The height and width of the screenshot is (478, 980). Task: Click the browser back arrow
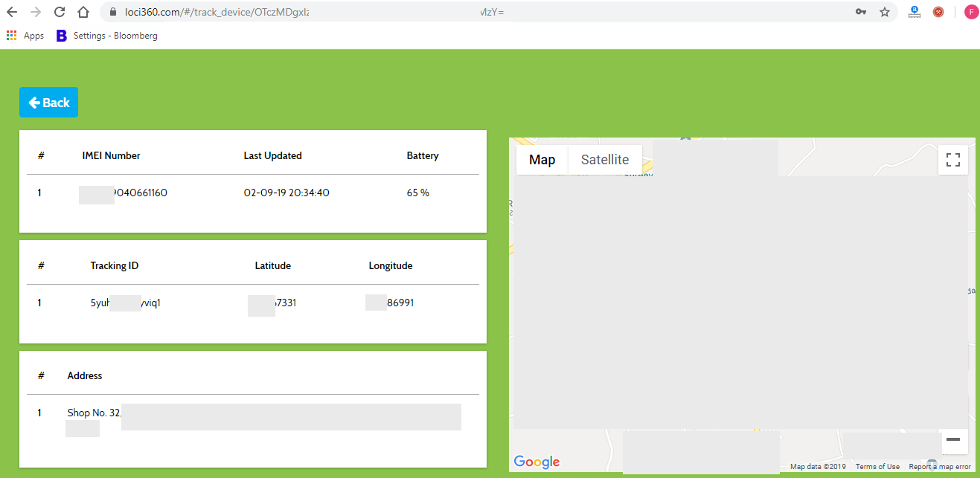pyautogui.click(x=12, y=12)
